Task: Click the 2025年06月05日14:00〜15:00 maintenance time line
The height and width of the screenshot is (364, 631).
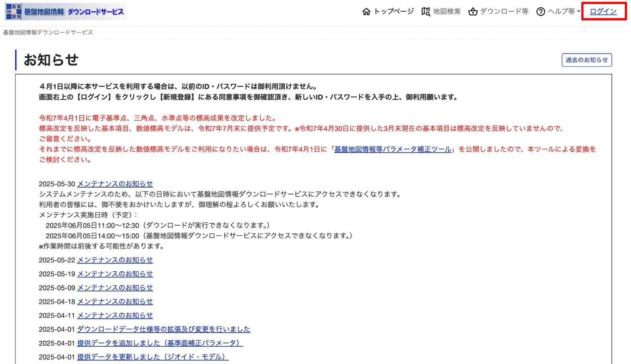Action: pyautogui.click(x=199, y=236)
